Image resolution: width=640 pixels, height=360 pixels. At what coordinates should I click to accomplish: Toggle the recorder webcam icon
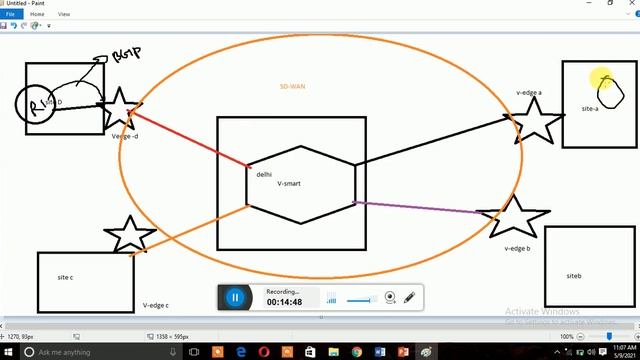[x=390, y=298]
